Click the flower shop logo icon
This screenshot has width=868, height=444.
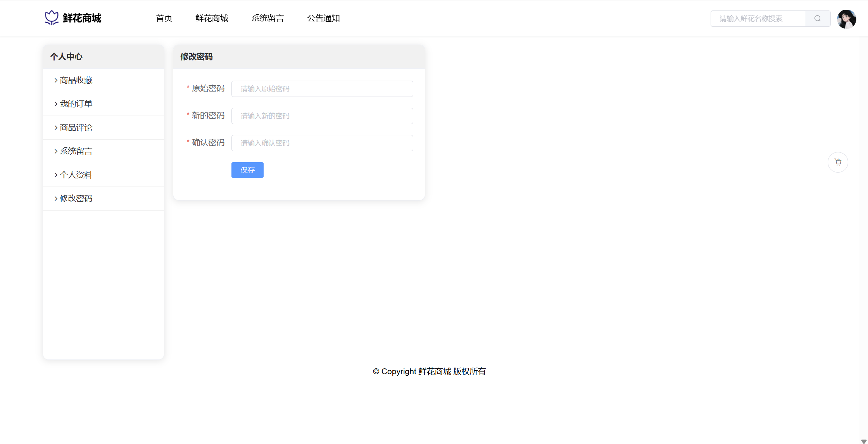[52, 18]
